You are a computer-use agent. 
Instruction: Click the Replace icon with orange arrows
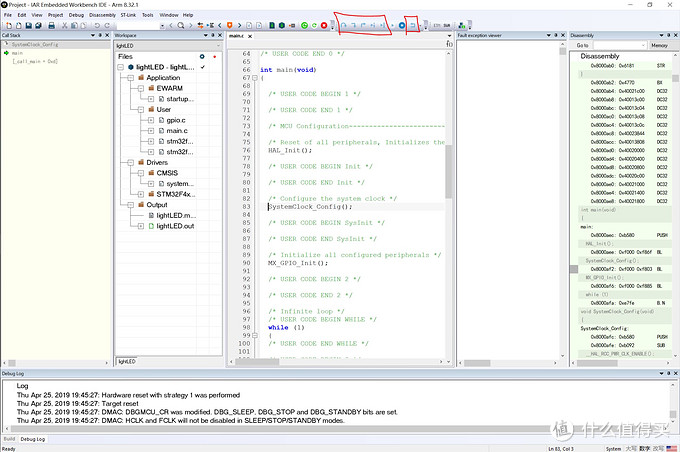click(200, 26)
